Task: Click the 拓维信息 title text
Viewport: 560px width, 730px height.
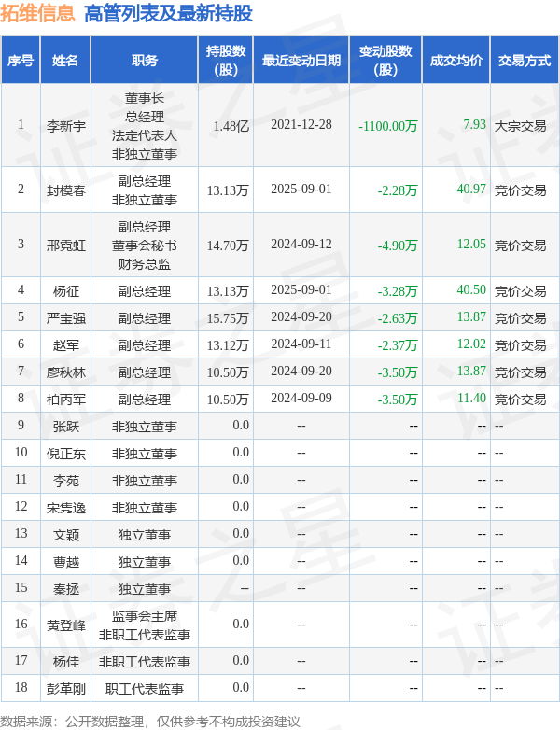Action: (37, 13)
